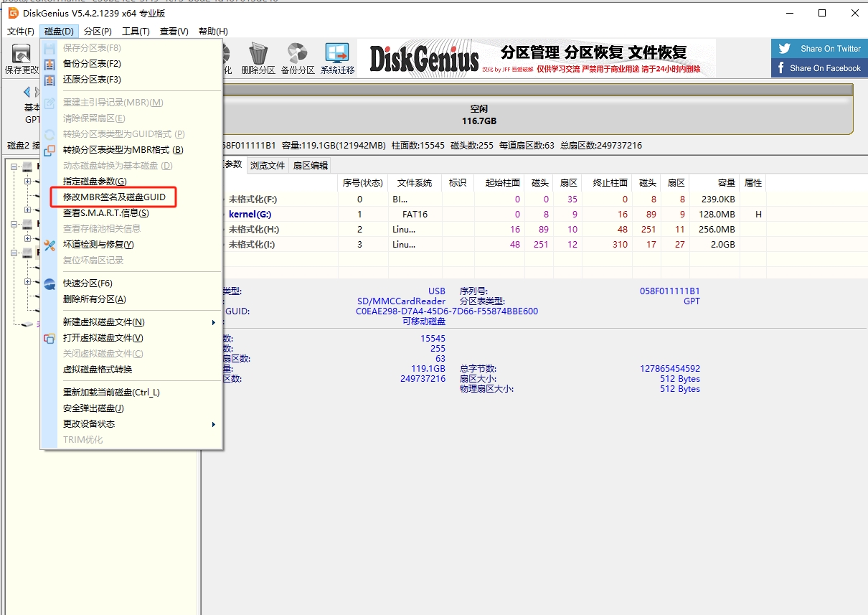868x615 pixels.
Task: Click the 容量 column header
Action: pos(714,183)
